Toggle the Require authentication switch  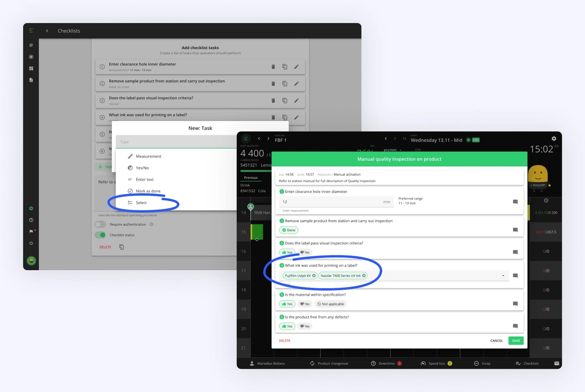(100, 224)
